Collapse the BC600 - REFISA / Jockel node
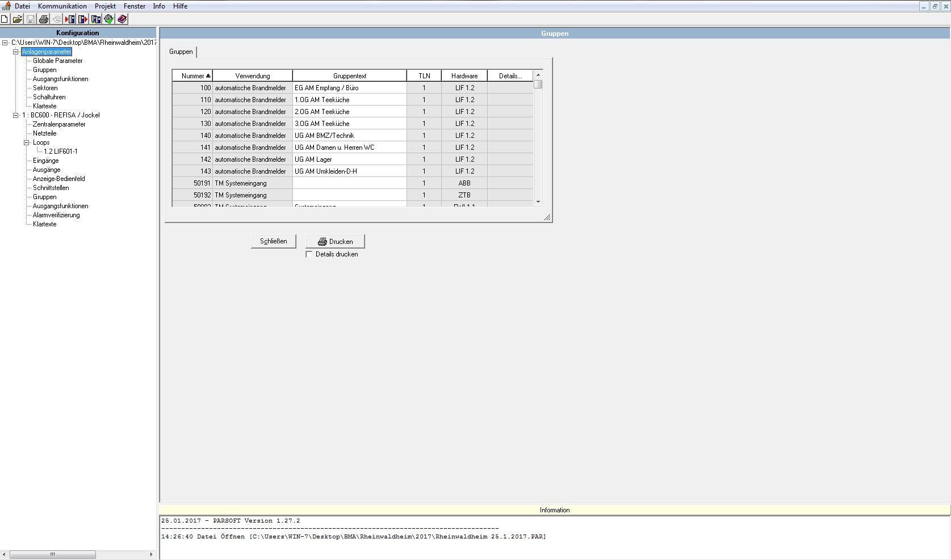951x560 pixels. click(16, 115)
